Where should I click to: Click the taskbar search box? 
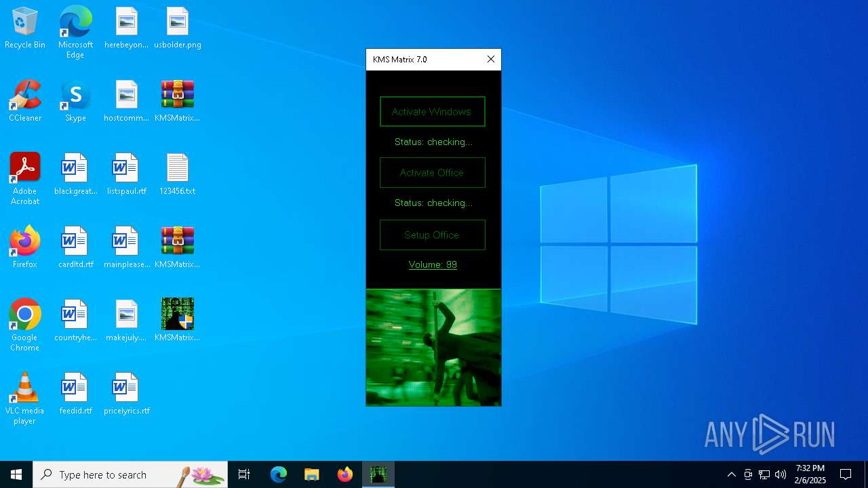tap(130, 474)
